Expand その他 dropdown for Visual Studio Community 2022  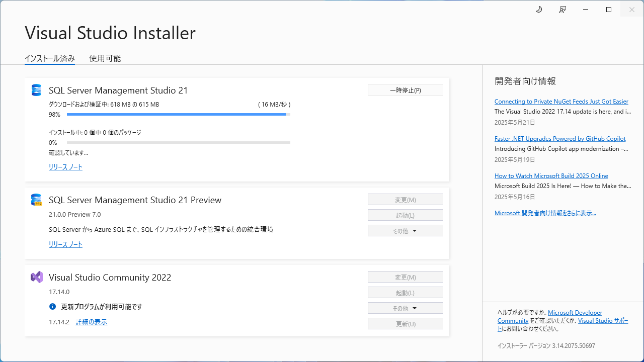coord(406,308)
